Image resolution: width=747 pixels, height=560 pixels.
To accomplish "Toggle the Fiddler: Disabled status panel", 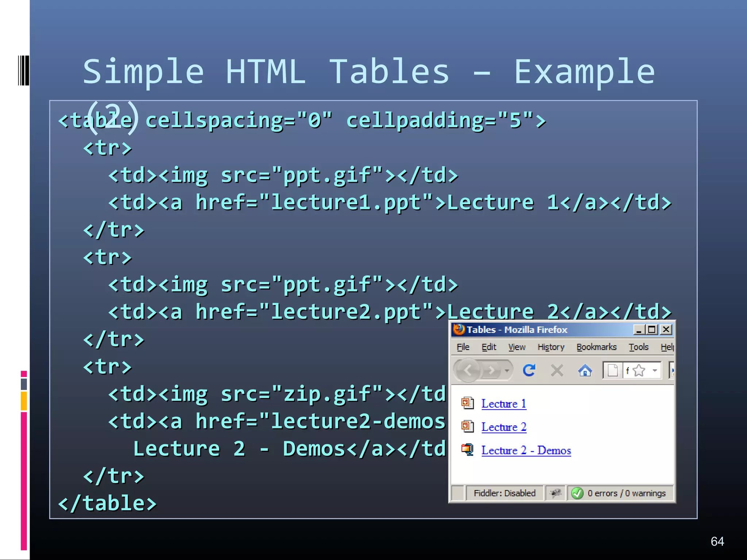I will tap(504, 493).
